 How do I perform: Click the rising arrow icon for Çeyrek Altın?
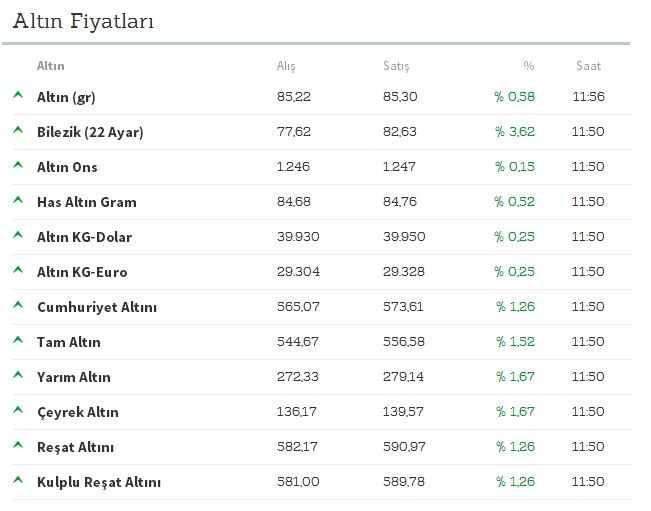[18, 410]
